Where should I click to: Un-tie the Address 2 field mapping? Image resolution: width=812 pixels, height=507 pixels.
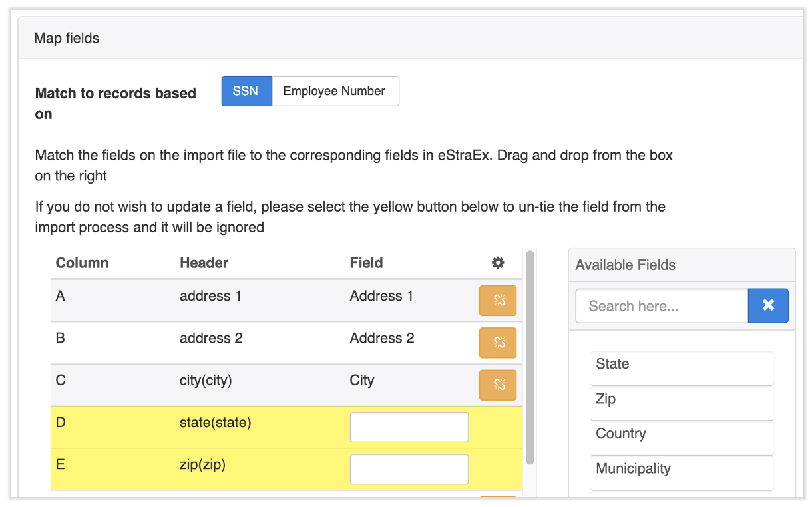pyautogui.click(x=497, y=343)
